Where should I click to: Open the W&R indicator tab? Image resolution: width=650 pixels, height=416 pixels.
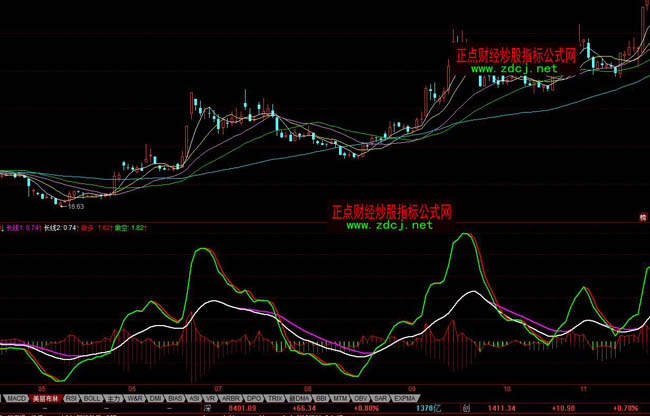(135, 397)
